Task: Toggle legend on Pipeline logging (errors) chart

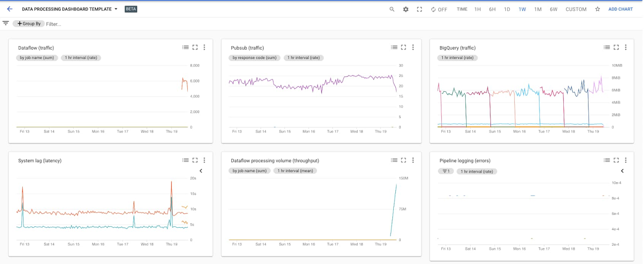Action: pyautogui.click(x=606, y=160)
